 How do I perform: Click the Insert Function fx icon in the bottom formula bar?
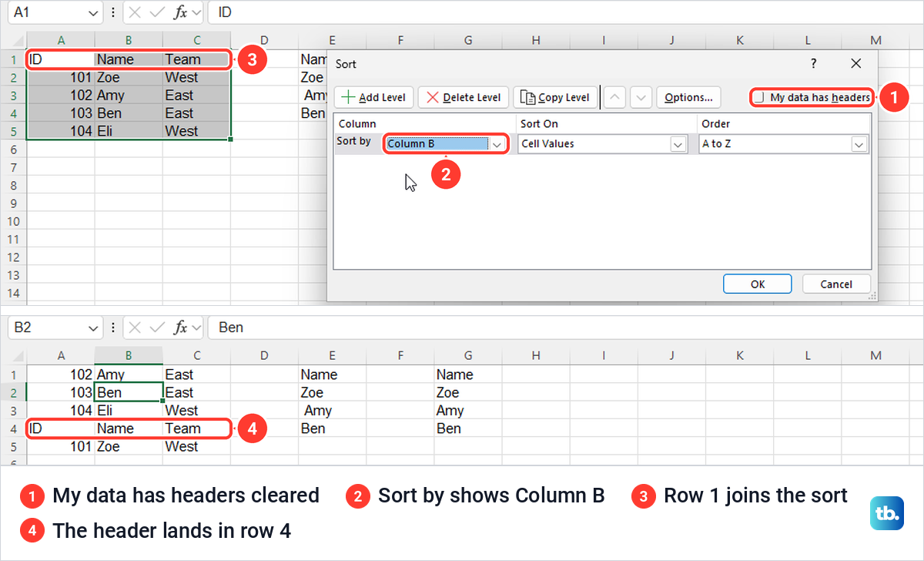coord(180,328)
